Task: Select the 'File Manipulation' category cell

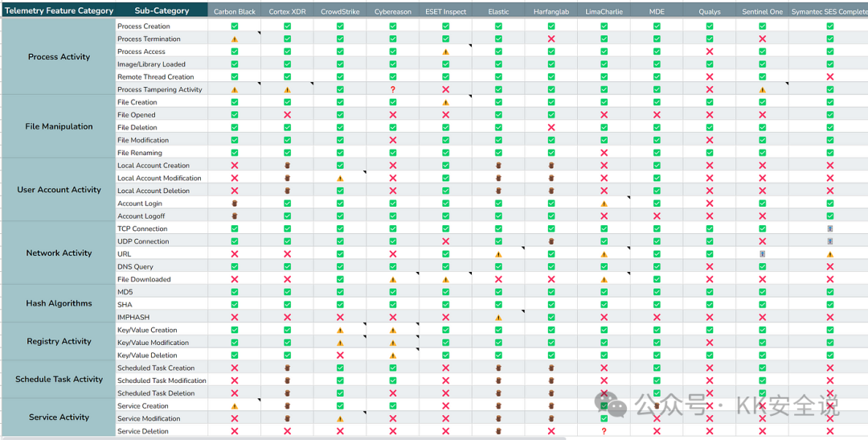Action: coord(59,127)
